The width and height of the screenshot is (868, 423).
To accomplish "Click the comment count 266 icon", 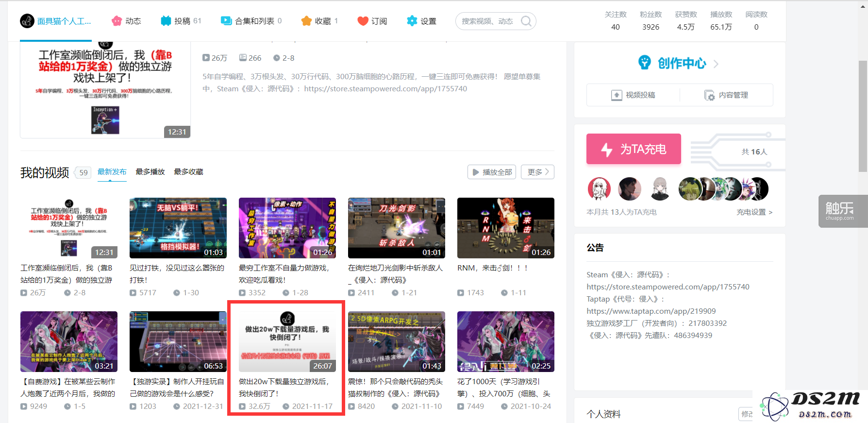I will point(243,58).
